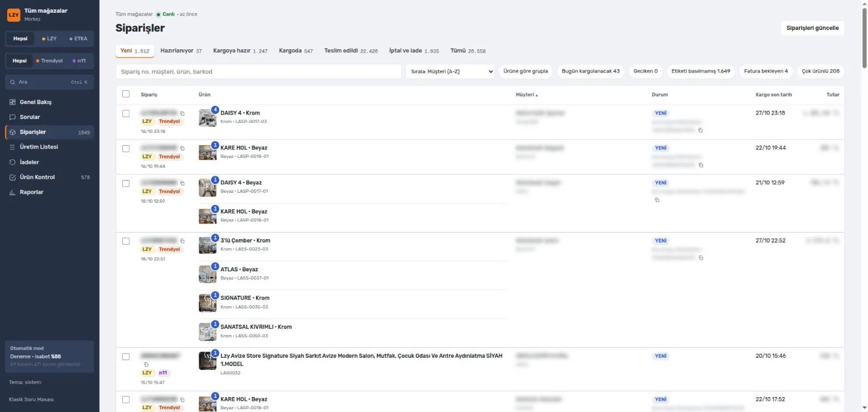Copy tracking code in 21/10 12:59 row
The height and width of the screenshot is (412, 868).
click(x=657, y=200)
